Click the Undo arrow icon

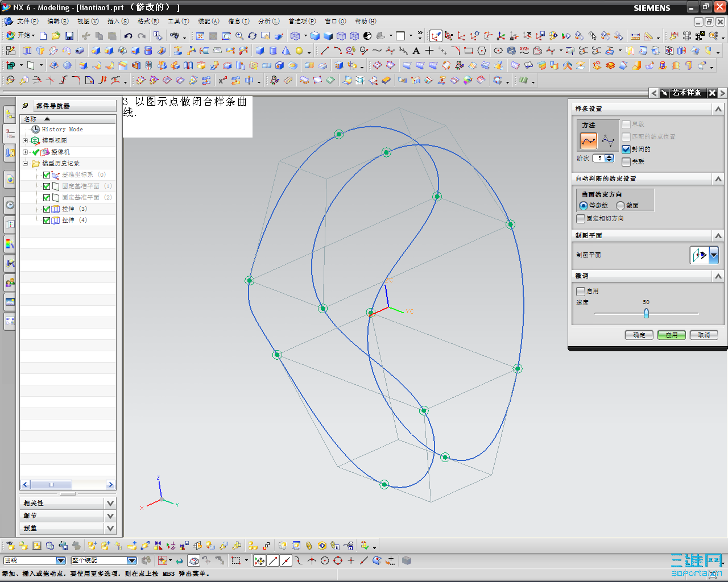pyautogui.click(x=129, y=36)
